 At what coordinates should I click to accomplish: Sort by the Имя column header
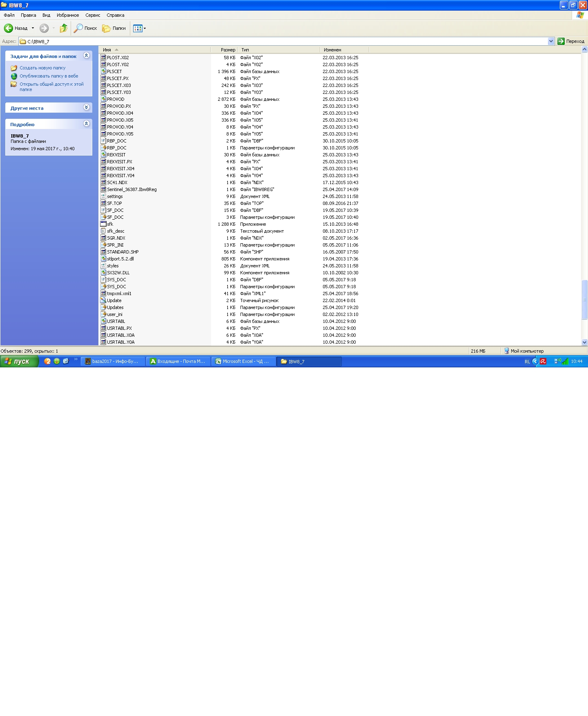pyautogui.click(x=155, y=50)
